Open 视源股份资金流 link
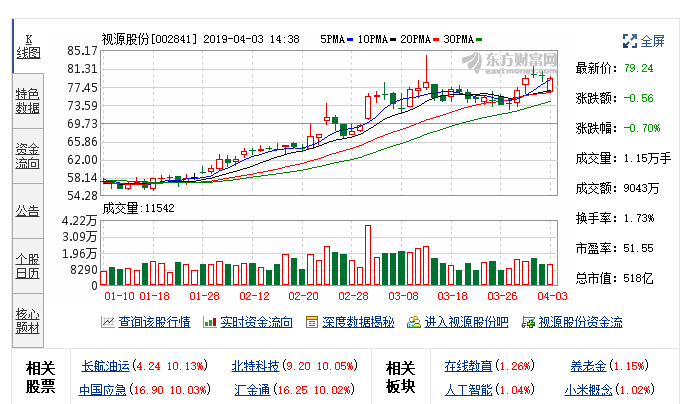Screen dimensions: 693x404 click(x=580, y=322)
